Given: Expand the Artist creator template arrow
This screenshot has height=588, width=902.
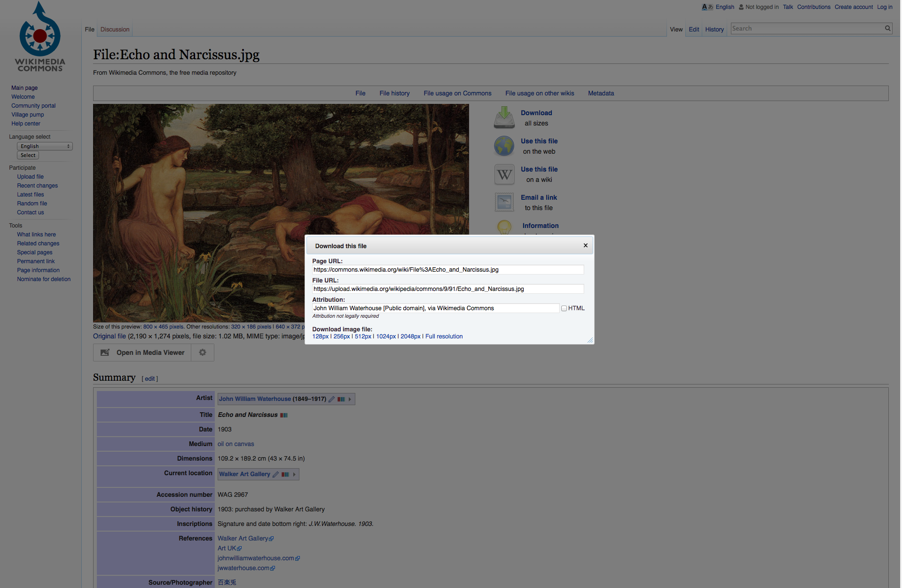Looking at the screenshot, I should click(350, 399).
